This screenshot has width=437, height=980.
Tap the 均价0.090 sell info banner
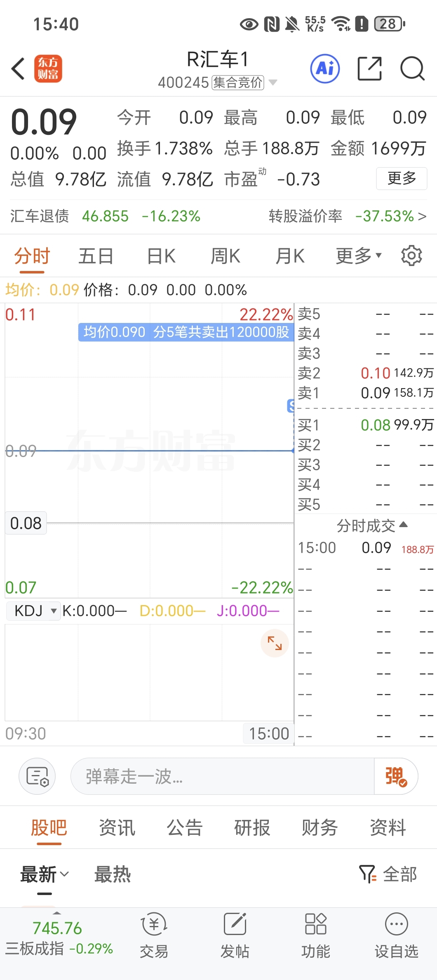click(186, 332)
